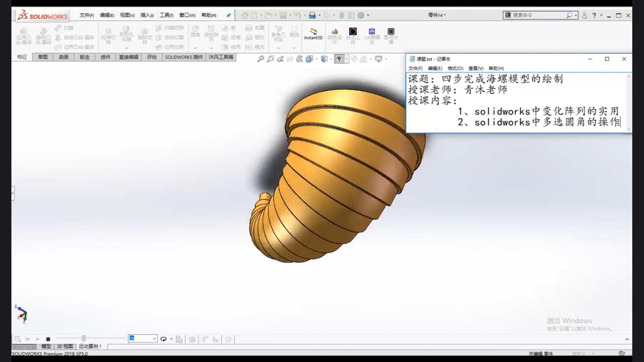644x362 pixels.
Task: Choose the 拔模 draft tool
Action: tap(231, 38)
